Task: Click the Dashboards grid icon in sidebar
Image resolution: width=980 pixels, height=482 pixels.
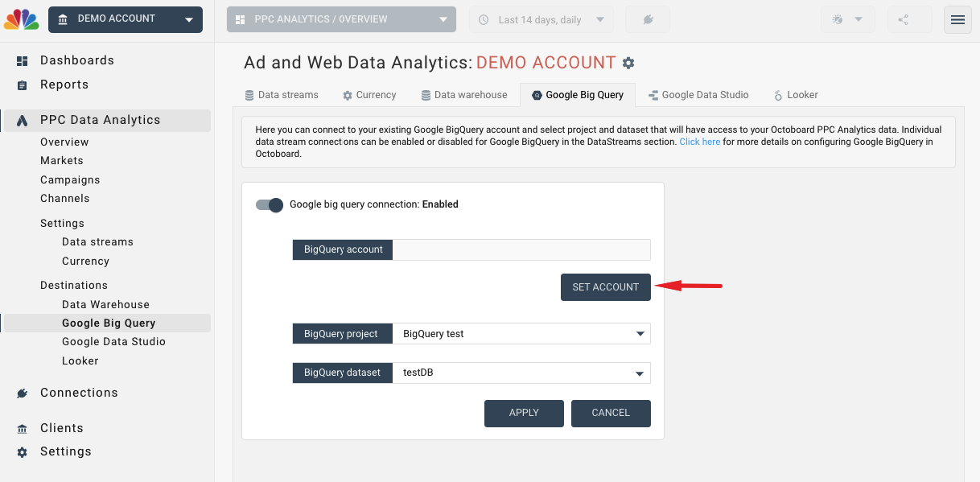Action: tap(23, 61)
